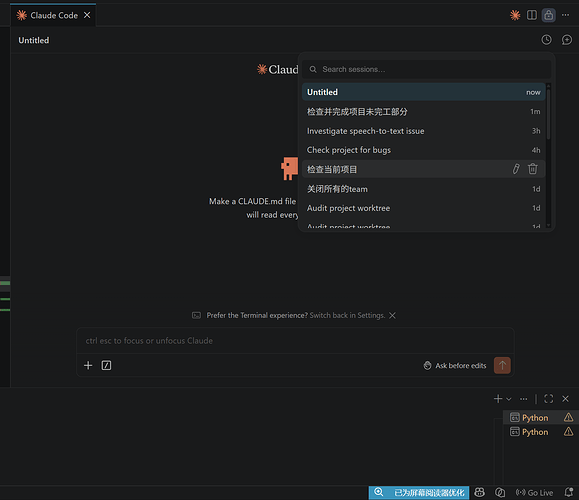Open session history clock icon

pos(547,40)
